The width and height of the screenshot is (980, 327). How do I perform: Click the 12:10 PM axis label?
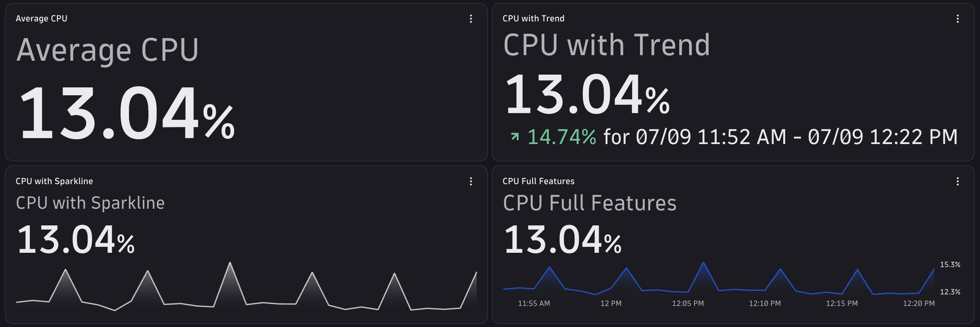point(765,304)
